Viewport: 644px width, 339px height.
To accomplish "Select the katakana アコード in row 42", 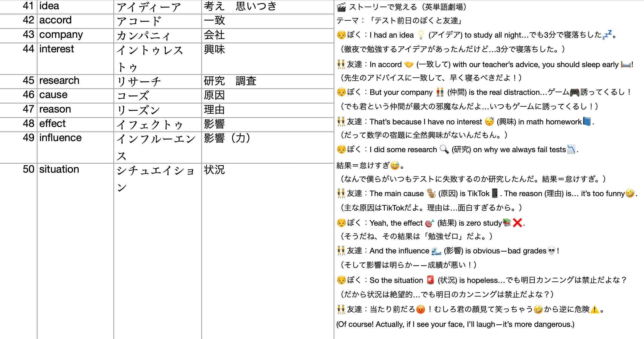I will pyautogui.click(x=139, y=21).
